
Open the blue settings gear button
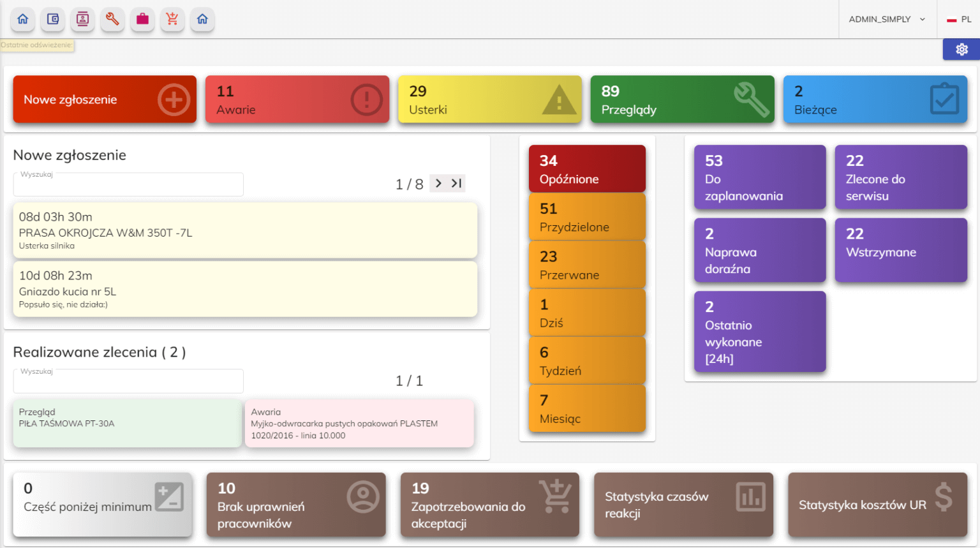(961, 49)
